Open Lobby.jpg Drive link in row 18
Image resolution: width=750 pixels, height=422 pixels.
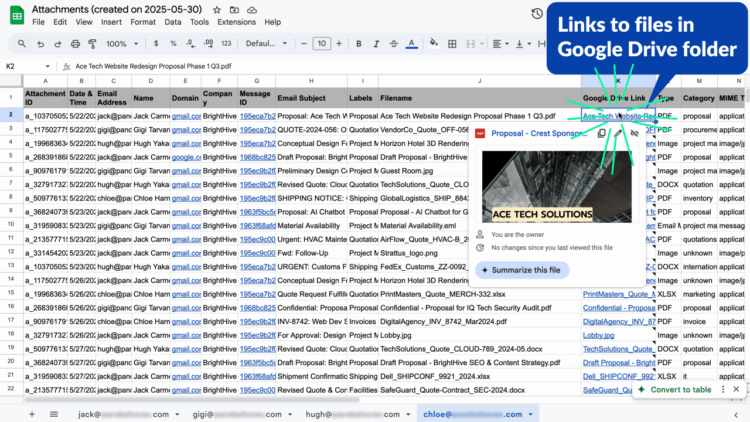[x=598, y=335]
